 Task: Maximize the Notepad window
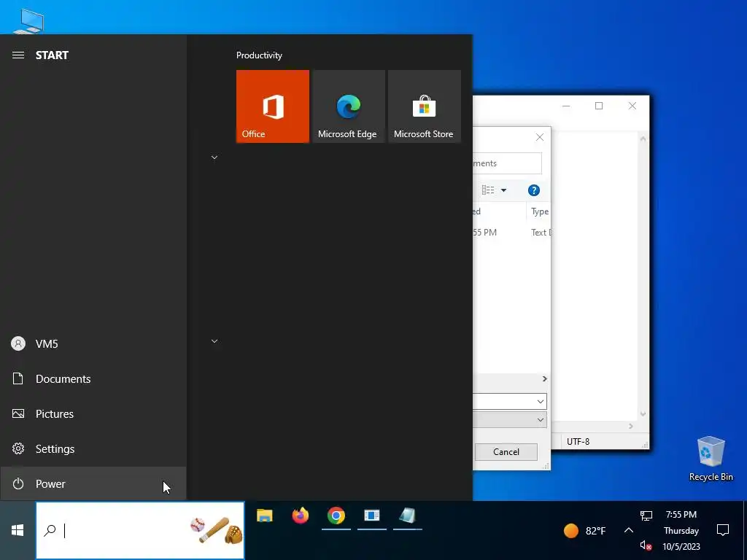point(599,106)
